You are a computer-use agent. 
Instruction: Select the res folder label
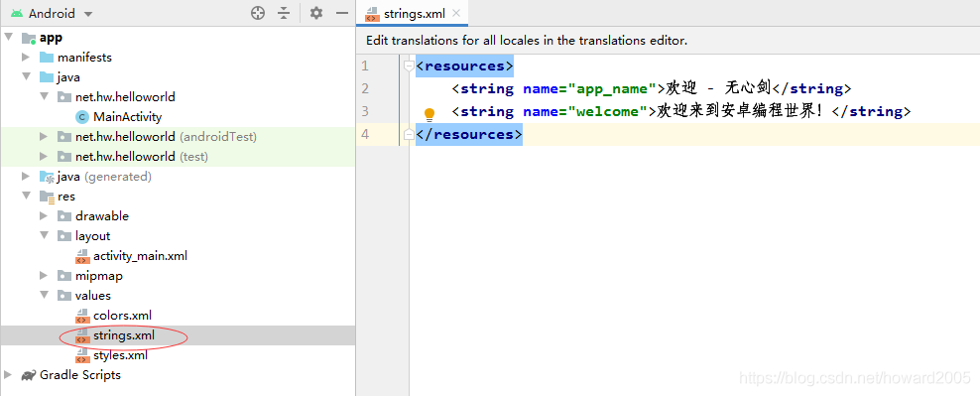(66, 197)
